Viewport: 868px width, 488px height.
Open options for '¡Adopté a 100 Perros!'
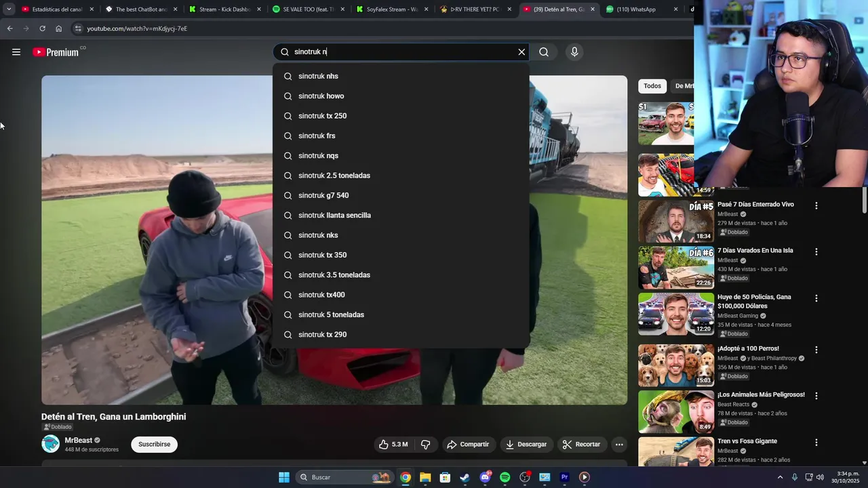click(816, 350)
